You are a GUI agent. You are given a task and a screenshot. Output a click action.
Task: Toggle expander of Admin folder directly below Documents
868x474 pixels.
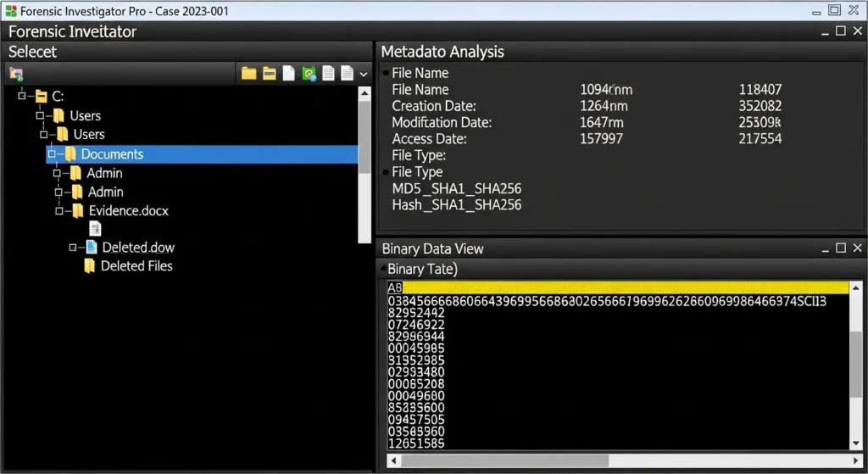tap(57, 173)
